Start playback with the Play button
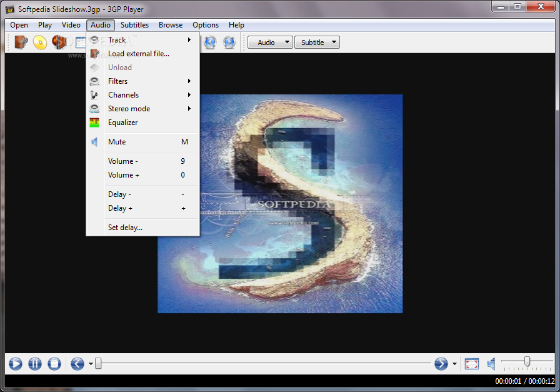This screenshot has height=392, width=560. (x=16, y=364)
